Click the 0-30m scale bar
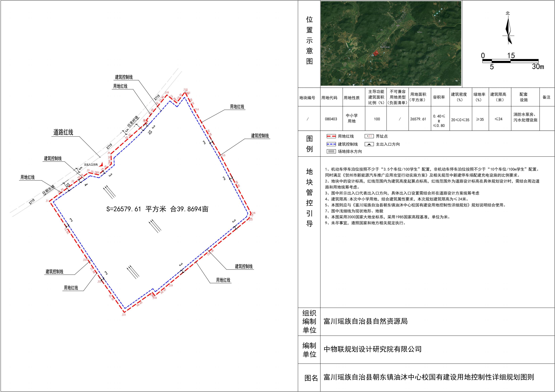This screenshot has height=392, width=555. (510, 61)
